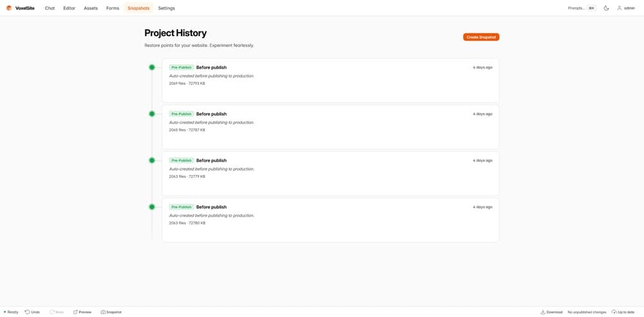Click the Download icon in footer
The height and width of the screenshot is (317, 644).
pos(543,312)
